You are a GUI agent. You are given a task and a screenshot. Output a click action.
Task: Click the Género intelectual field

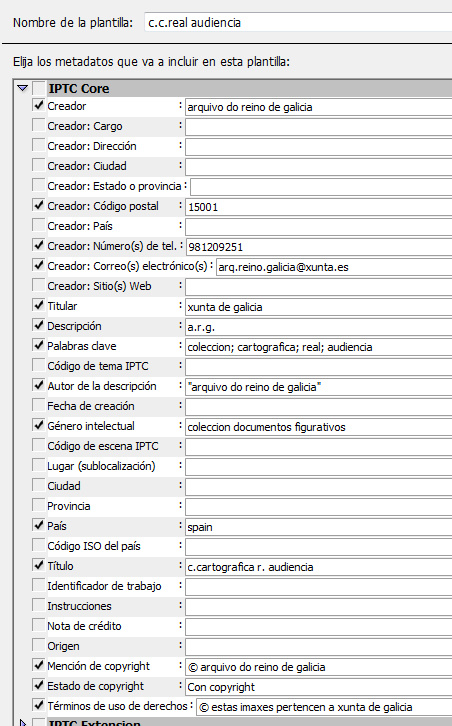pyautogui.click(x=319, y=426)
